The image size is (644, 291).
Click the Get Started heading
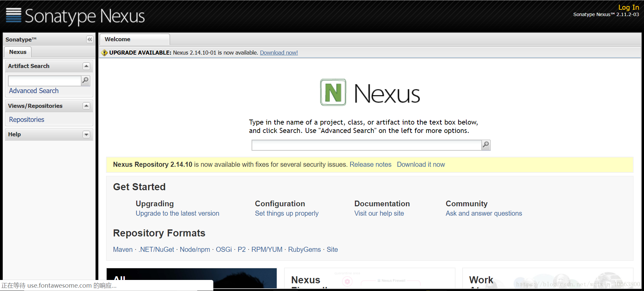(139, 187)
